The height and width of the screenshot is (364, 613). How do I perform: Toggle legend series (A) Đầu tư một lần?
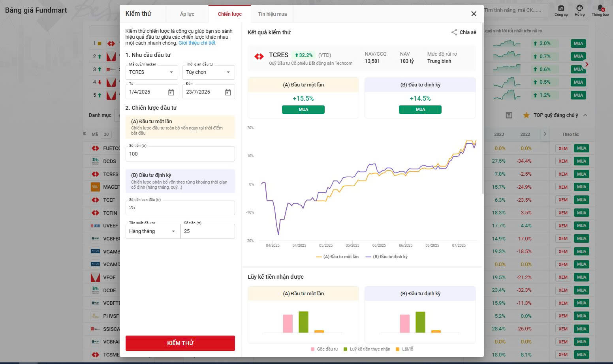337,257
